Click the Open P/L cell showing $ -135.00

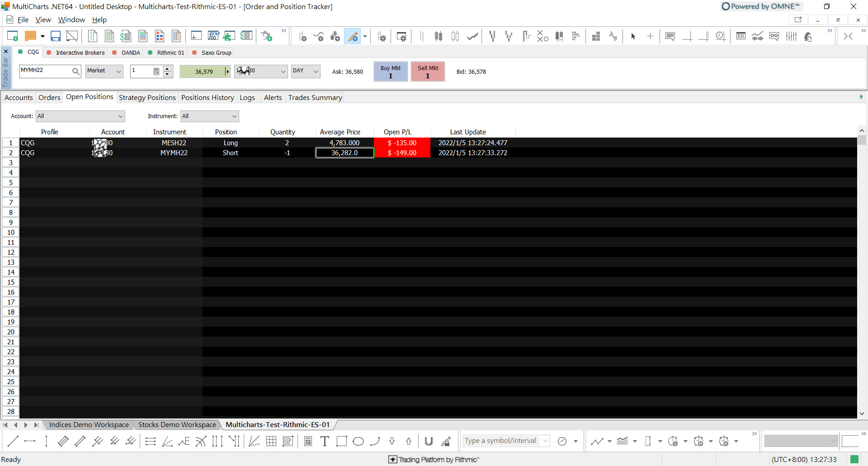coord(402,143)
